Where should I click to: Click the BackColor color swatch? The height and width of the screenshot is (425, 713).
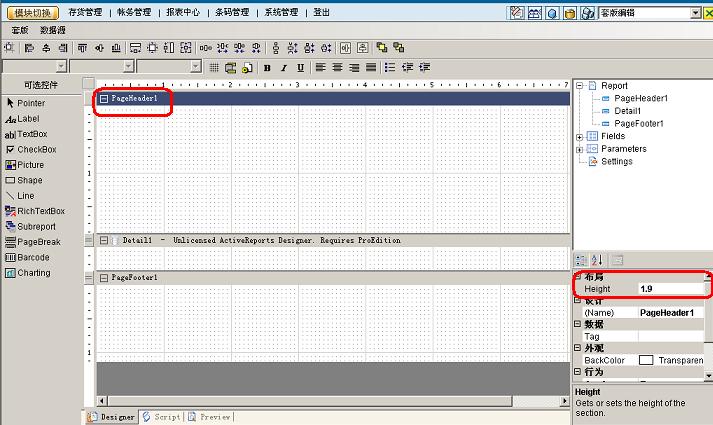coord(646,359)
